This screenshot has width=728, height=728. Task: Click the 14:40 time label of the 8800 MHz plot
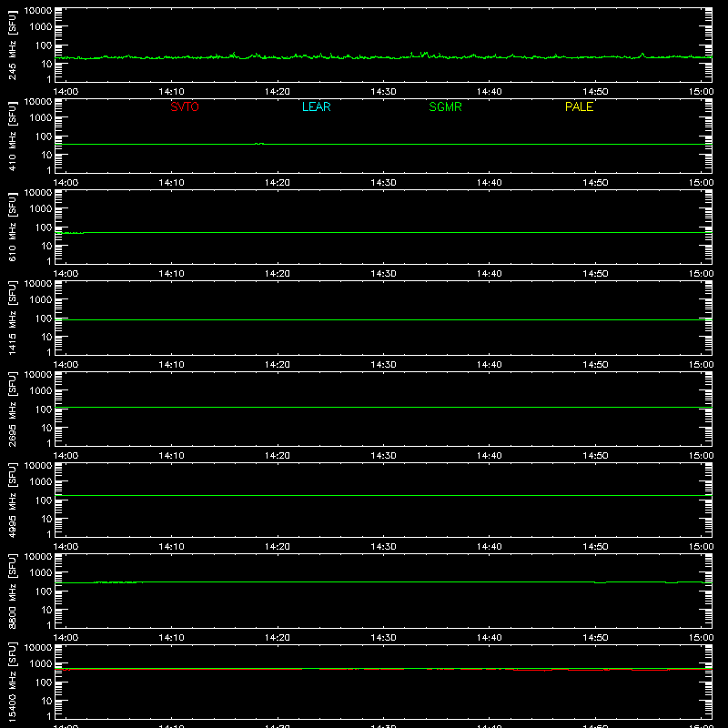(x=490, y=638)
